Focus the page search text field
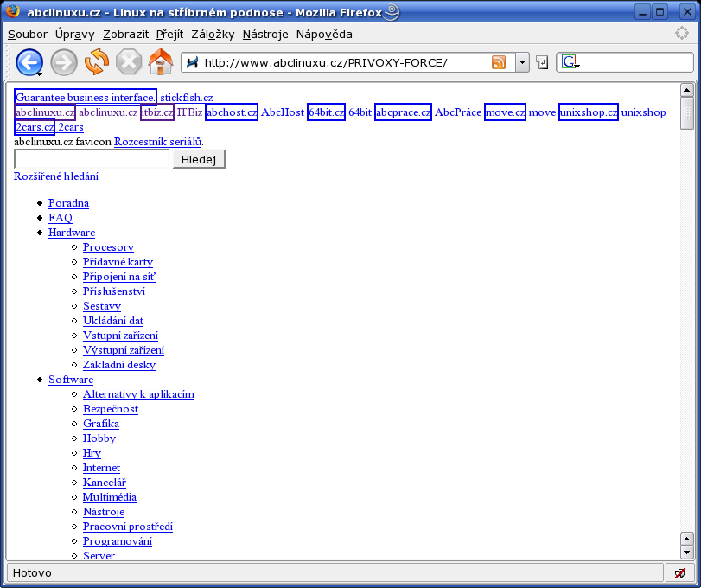The width and height of the screenshot is (701, 588). (92, 159)
